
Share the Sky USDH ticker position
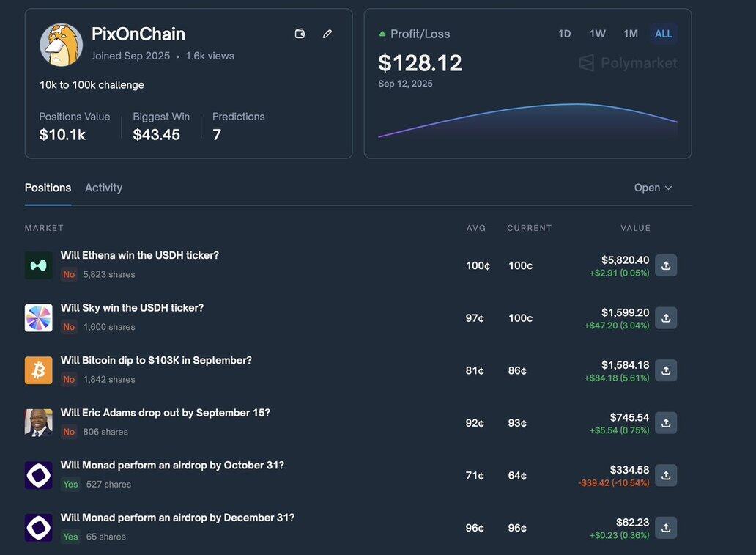[x=666, y=318]
